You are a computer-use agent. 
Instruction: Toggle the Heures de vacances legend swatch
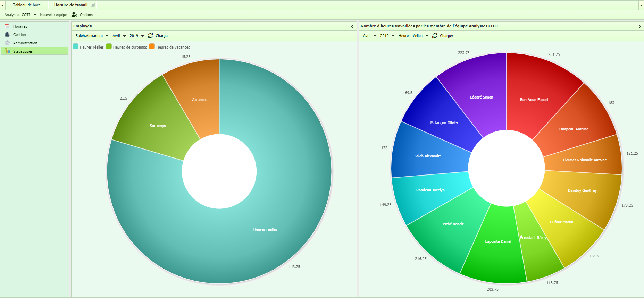(152, 46)
